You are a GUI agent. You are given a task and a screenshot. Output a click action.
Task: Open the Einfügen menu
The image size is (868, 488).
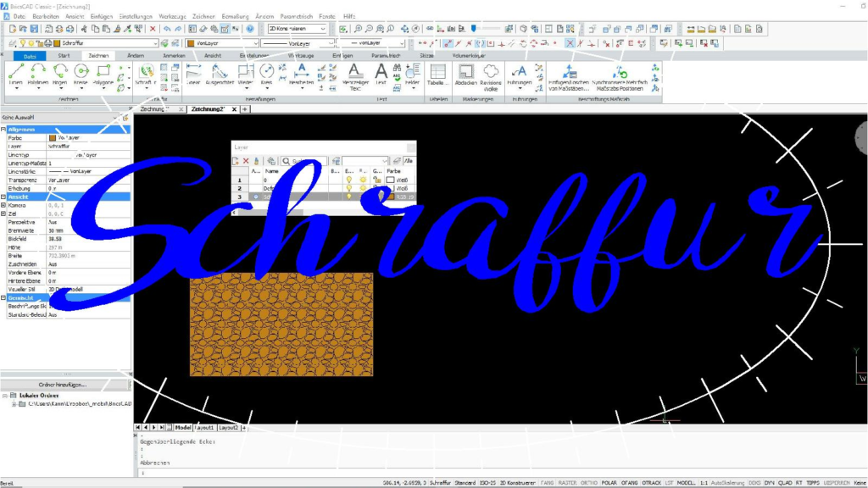[x=102, y=17]
